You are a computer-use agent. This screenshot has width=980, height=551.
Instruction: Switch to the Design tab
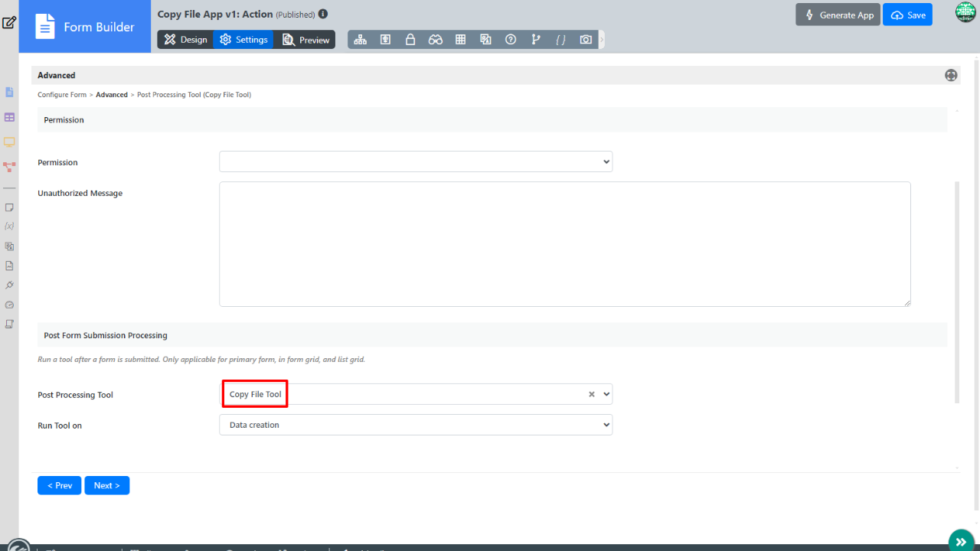coord(186,40)
